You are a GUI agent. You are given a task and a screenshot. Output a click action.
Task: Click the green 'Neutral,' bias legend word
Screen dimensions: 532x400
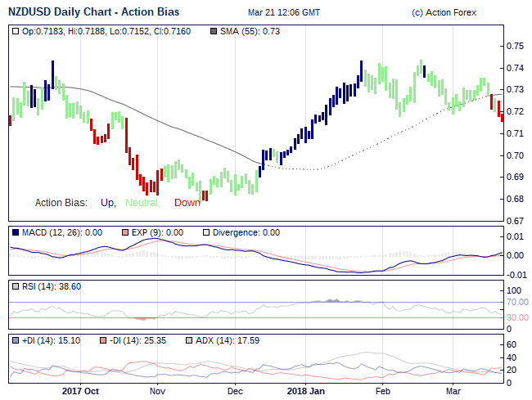143,203
